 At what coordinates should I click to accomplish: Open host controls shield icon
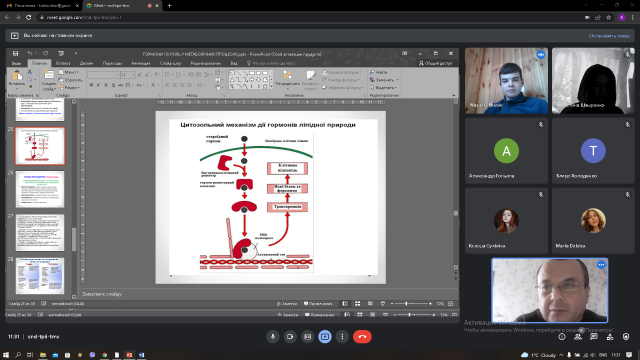pos(626,337)
